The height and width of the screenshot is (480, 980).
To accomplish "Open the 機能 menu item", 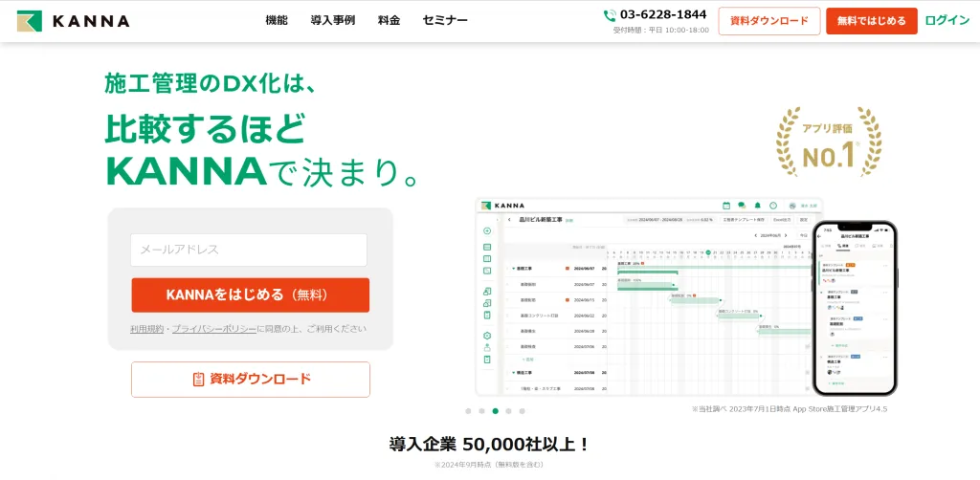I will [x=277, y=20].
